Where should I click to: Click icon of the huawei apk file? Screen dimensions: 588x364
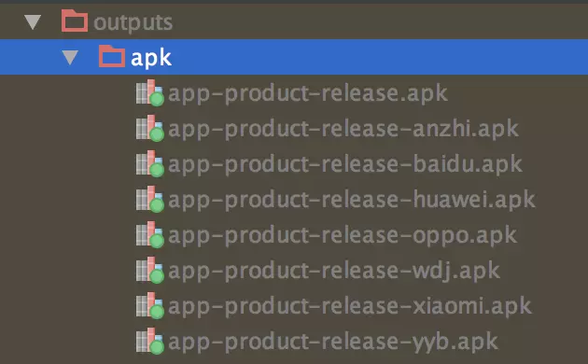coord(150,199)
